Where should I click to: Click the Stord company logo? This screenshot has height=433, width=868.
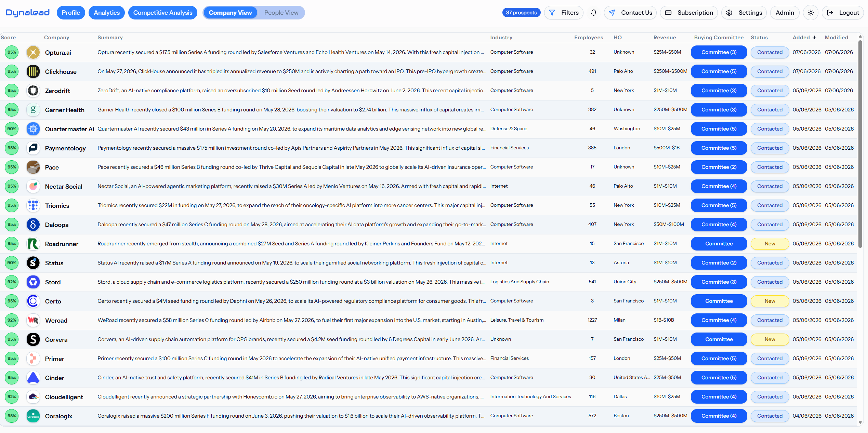(33, 282)
